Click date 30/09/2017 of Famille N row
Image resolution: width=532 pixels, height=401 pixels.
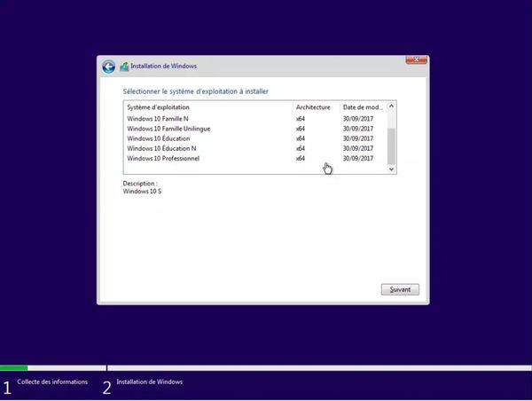pyautogui.click(x=358, y=119)
